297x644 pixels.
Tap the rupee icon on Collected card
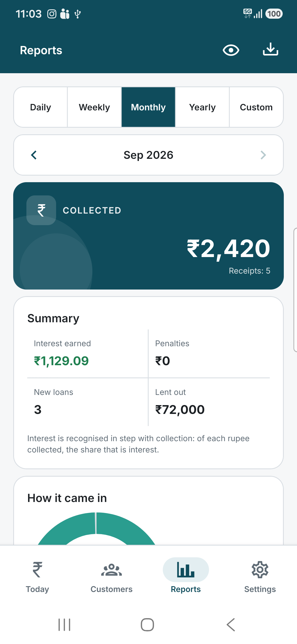[41, 210]
